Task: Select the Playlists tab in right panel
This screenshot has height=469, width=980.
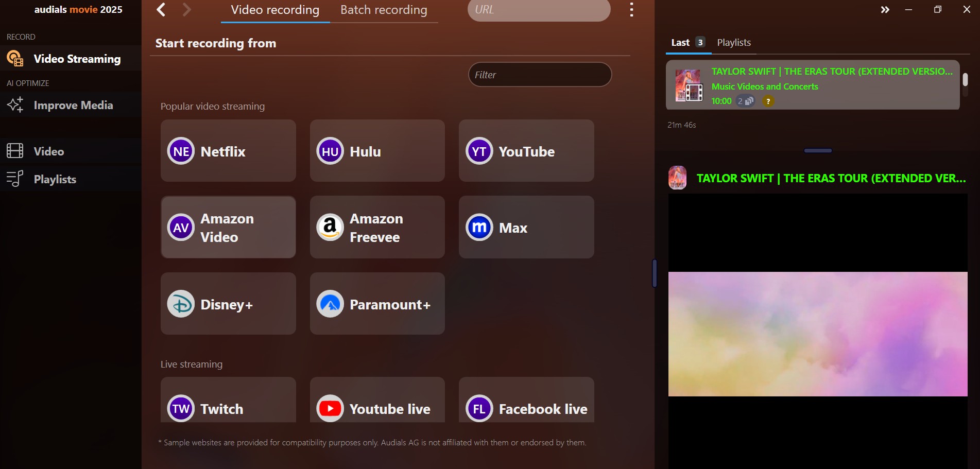Action: click(734, 42)
